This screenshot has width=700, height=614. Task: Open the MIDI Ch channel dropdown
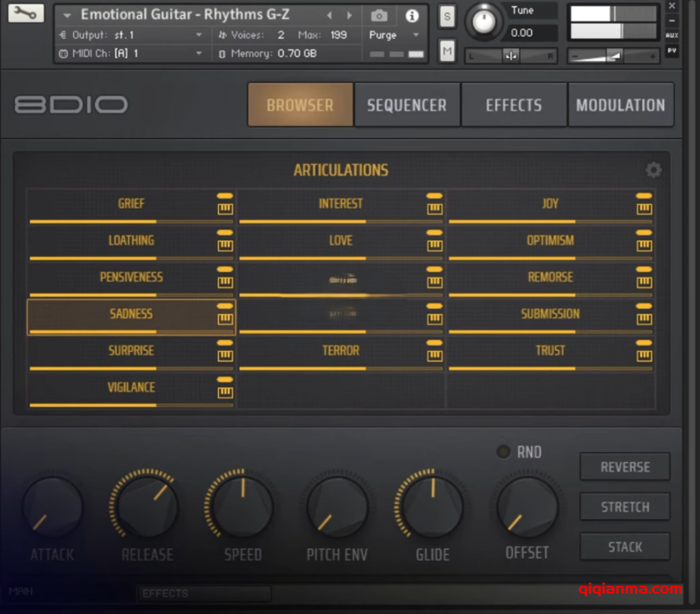pos(198,53)
